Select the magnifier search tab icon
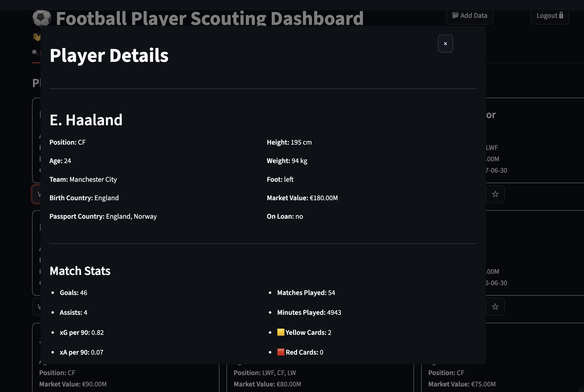The width and height of the screenshot is (584, 392). coord(35,52)
